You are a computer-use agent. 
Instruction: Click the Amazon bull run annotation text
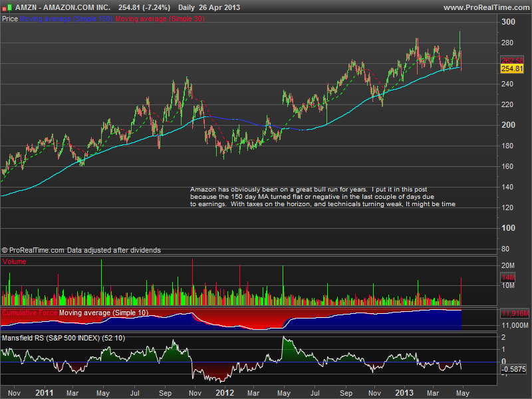click(x=323, y=197)
